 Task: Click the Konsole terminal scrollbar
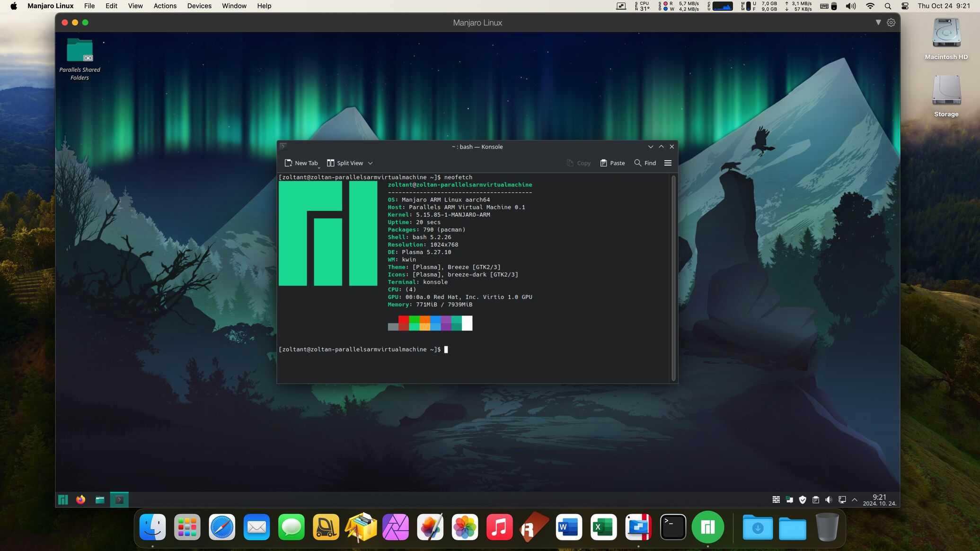pyautogui.click(x=673, y=278)
